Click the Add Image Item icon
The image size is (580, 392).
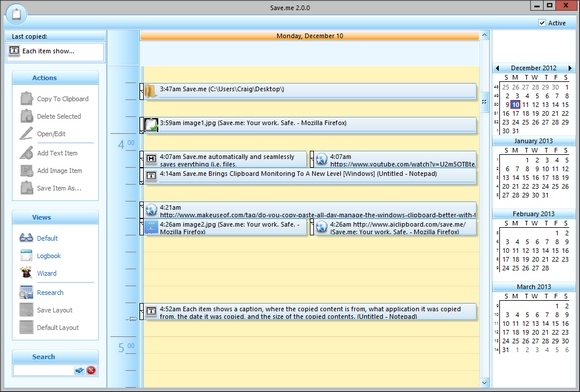pyautogui.click(x=26, y=170)
